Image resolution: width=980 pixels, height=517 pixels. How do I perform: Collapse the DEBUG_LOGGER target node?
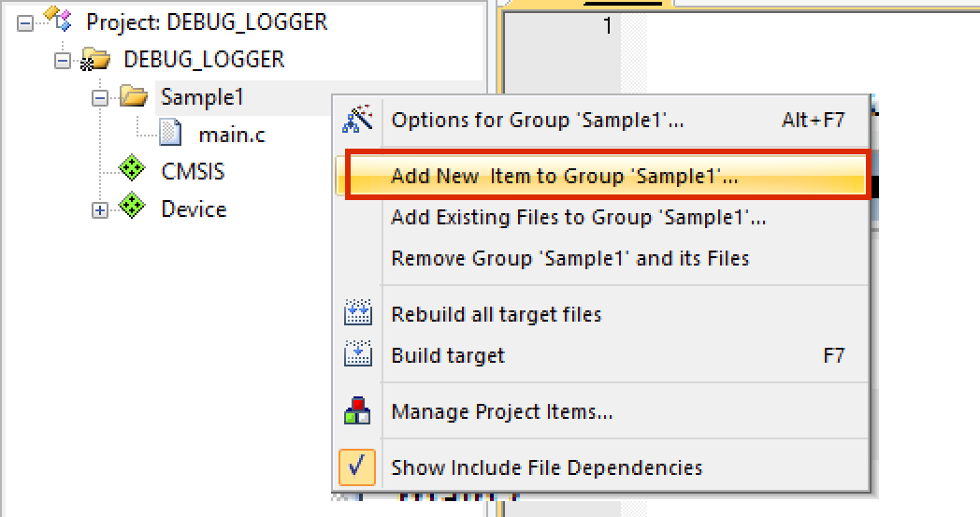coord(63,60)
